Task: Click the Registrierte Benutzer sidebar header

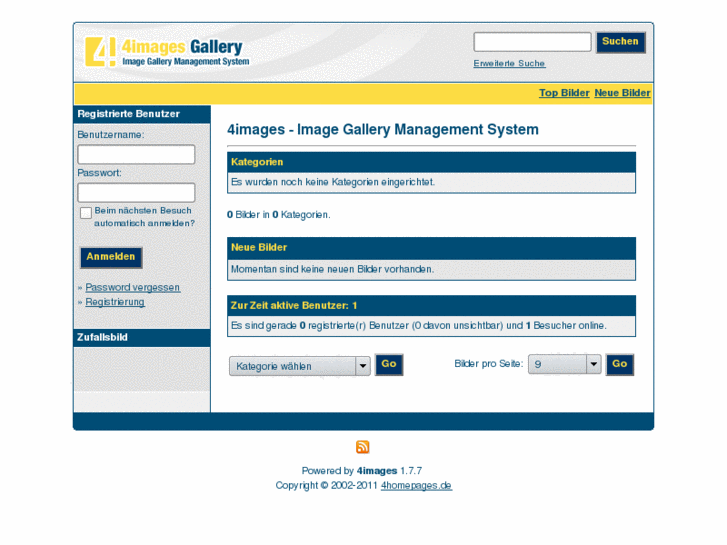Action: point(142,114)
